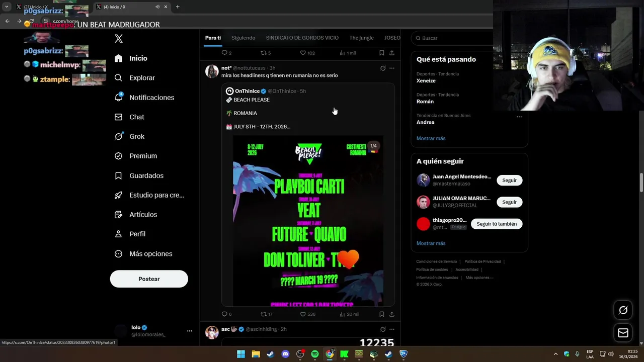This screenshot has height=362, width=644.
Task: Open Más opciones menu in sidebar
Action: [143, 254]
